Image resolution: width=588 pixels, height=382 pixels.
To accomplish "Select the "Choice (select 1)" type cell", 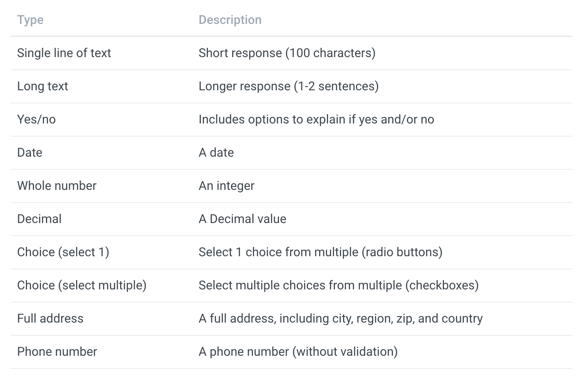I will [x=63, y=252].
